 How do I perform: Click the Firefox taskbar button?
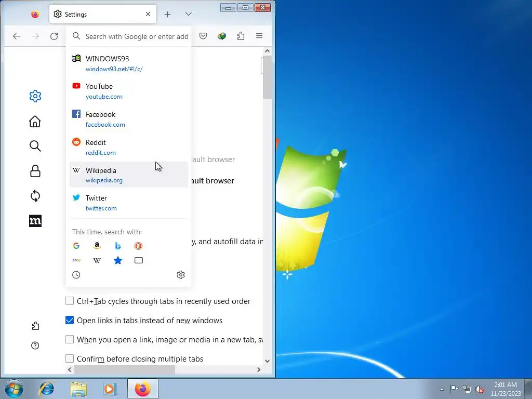[x=143, y=389]
